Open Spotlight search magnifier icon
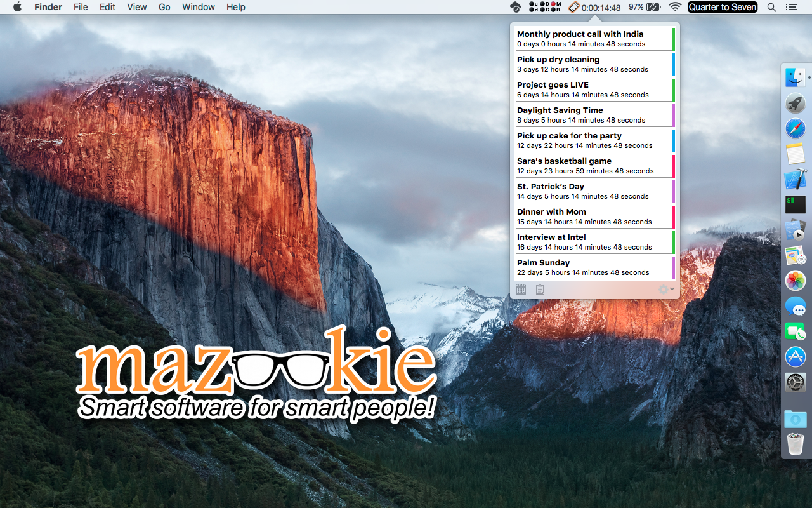The width and height of the screenshot is (812, 508). click(x=771, y=7)
